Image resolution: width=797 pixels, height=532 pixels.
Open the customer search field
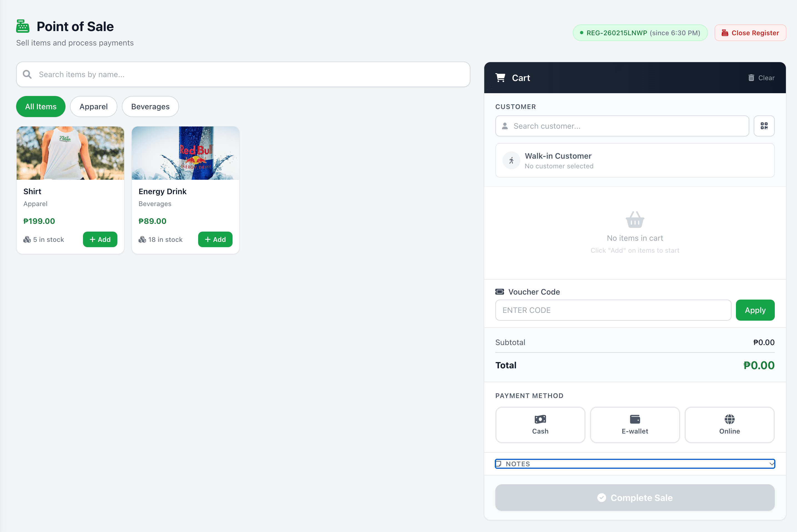pyautogui.click(x=622, y=126)
